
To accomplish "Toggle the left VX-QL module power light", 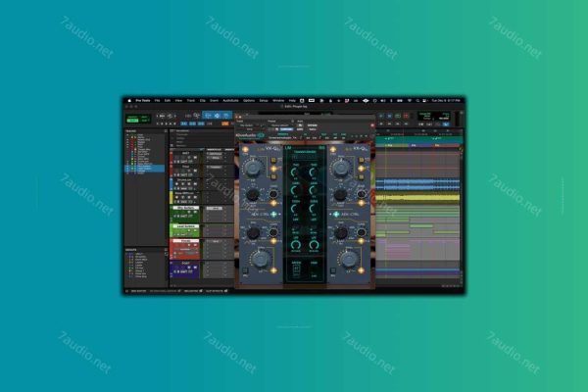I will pos(245,149).
